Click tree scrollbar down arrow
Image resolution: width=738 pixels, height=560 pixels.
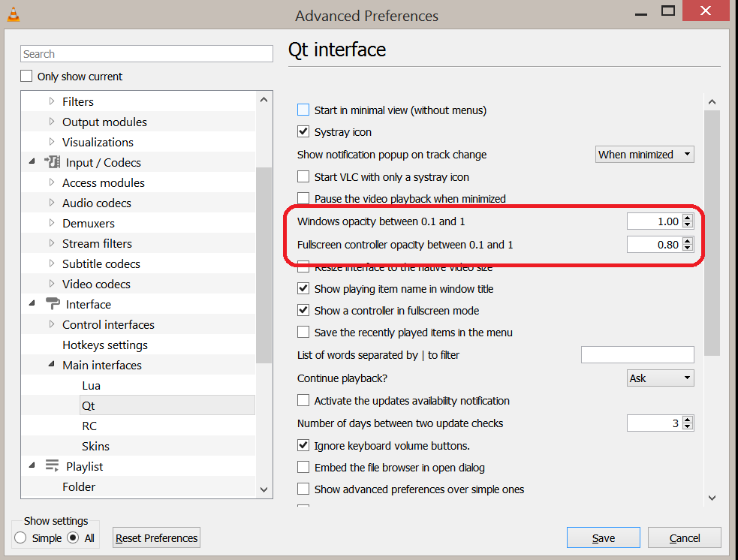(264, 489)
